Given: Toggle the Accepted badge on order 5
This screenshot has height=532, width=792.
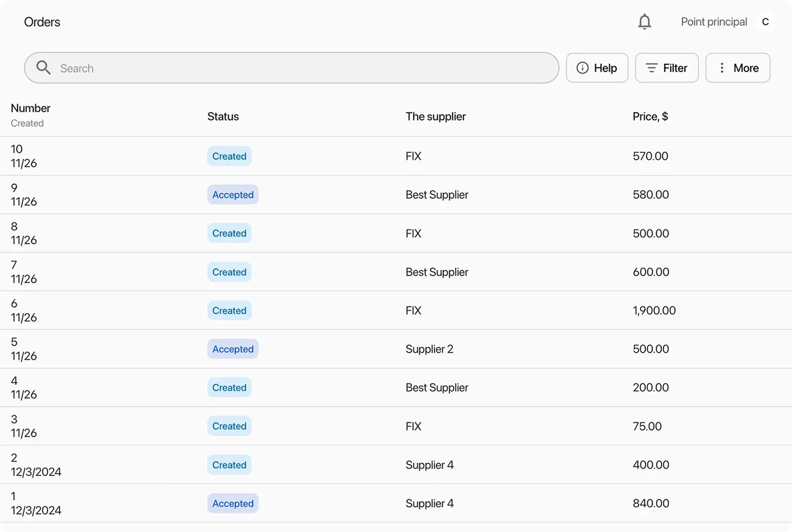Looking at the screenshot, I should click(x=233, y=349).
